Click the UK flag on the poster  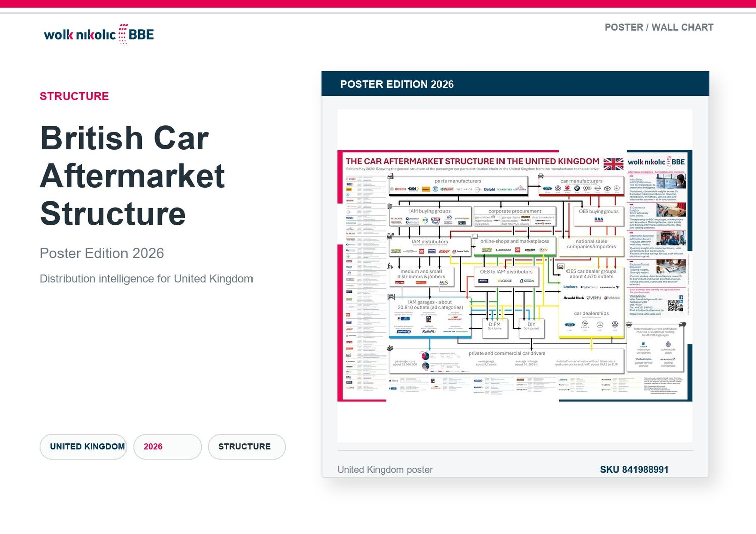click(613, 164)
